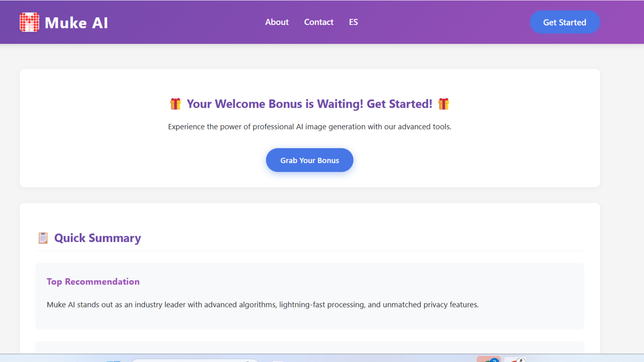The width and height of the screenshot is (644, 362).
Task: Focus the taskbar search box
Action: click(x=195, y=360)
